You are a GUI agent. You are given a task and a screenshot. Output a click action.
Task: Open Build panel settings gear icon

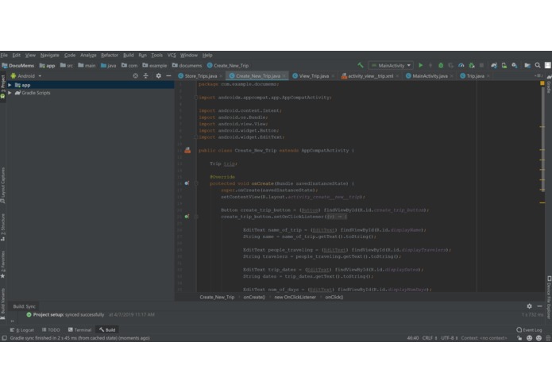tap(529, 306)
